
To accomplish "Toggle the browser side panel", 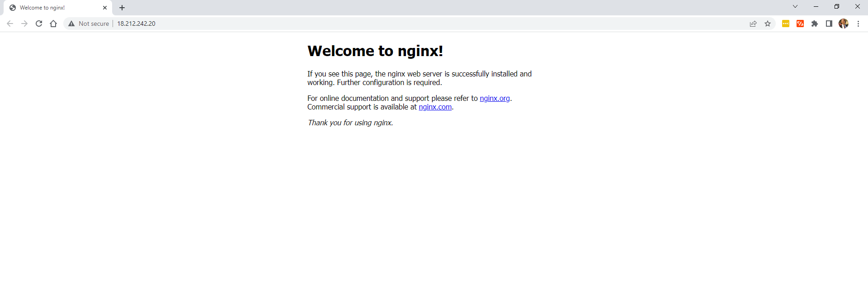I will pos(829,24).
